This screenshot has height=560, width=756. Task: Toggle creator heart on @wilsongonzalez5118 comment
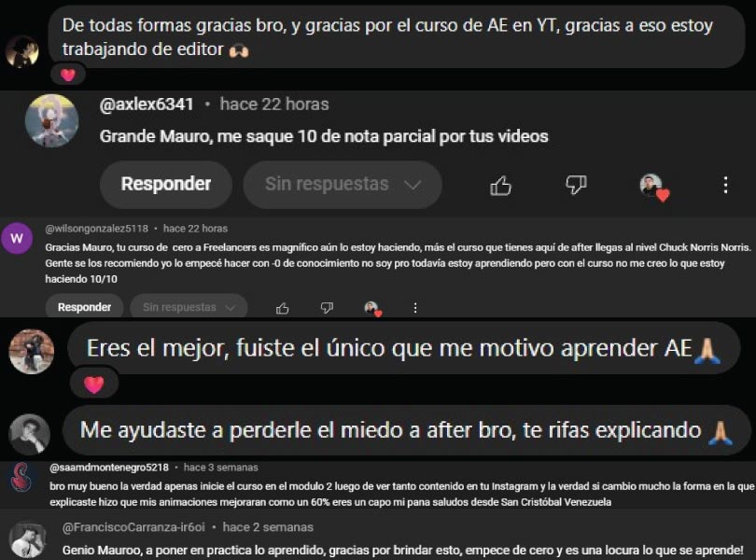(372, 308)
